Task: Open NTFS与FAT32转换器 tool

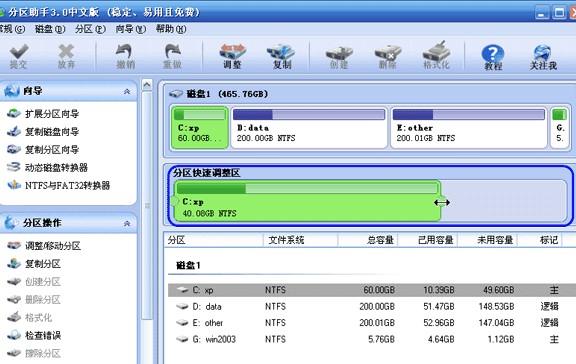Action: pyautogui.click(x=59, y=185)
